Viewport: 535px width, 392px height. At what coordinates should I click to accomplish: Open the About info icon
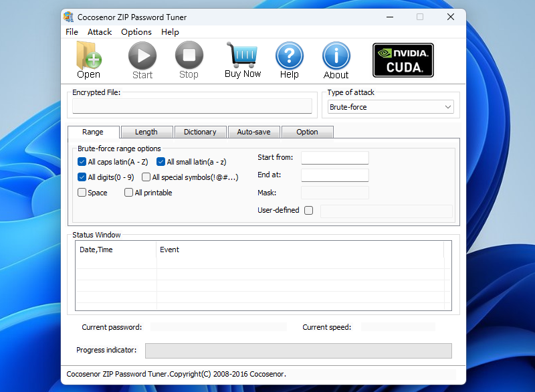pyautogui.click(x=336, y=56)
